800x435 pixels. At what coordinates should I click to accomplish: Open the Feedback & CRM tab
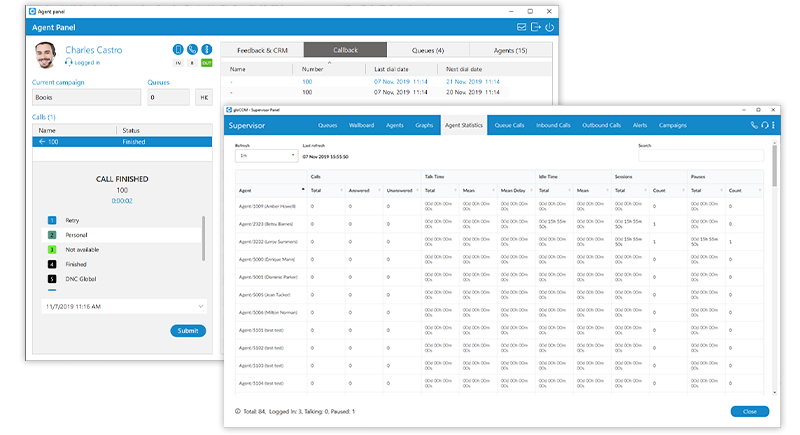261,49
